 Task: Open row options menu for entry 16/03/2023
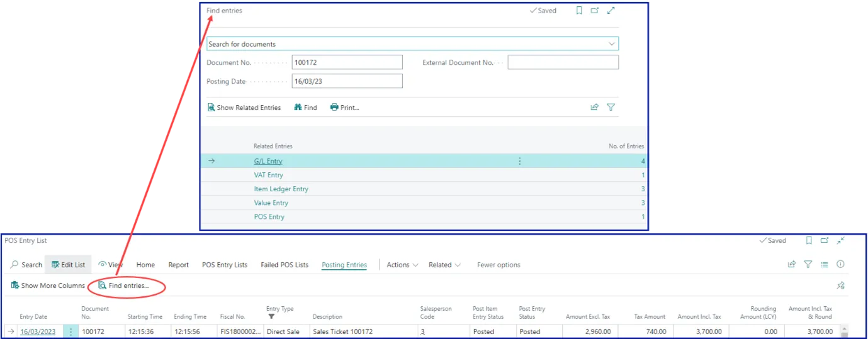(x=70, y=331)
